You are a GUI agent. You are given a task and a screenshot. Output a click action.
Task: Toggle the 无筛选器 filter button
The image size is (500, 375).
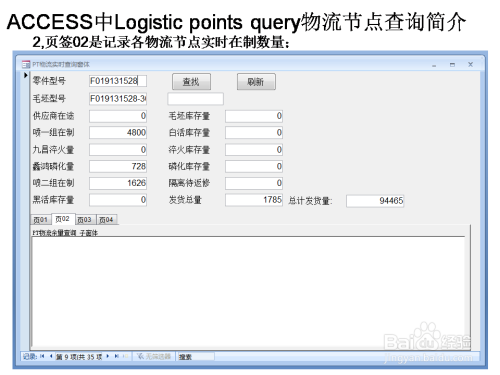[x=154, y=356]
